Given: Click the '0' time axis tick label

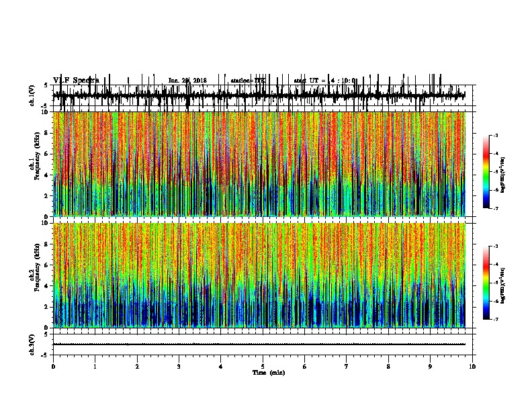Looking at the screenshot, I should coord(53,367).
